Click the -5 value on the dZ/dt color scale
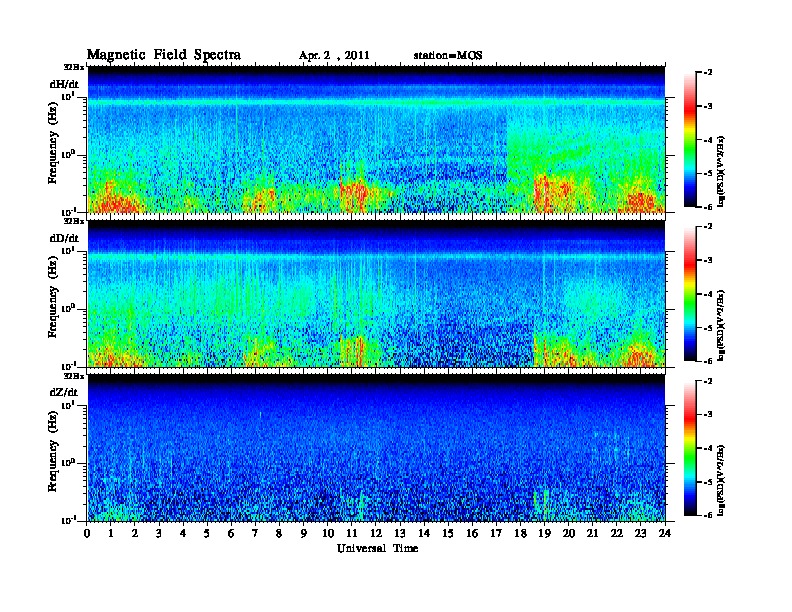The image size is (792, 612). tap(708, 482)
